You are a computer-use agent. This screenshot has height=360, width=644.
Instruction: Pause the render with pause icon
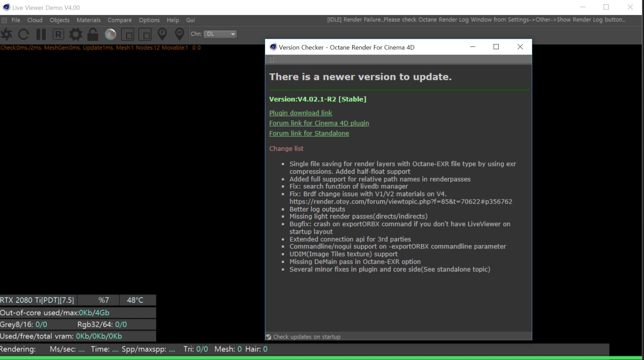(41, 34)
